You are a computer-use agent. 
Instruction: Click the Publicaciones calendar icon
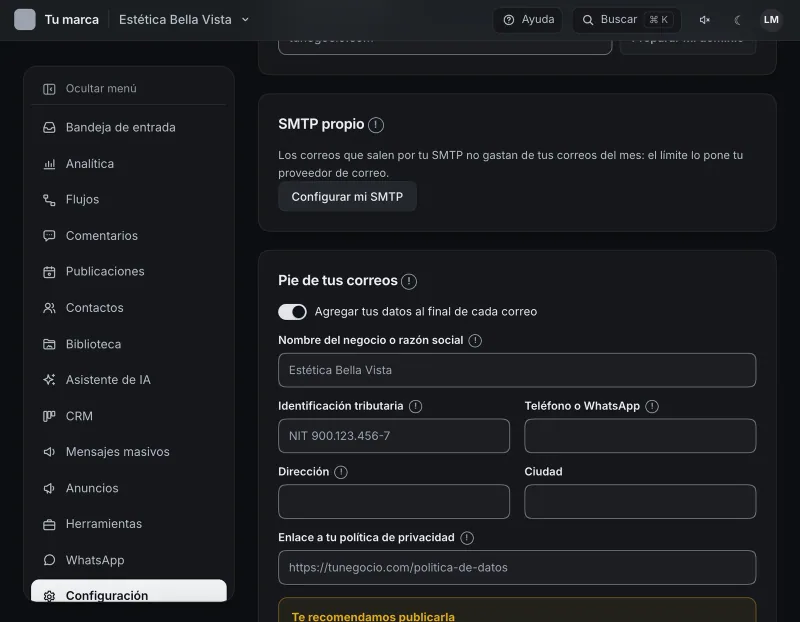pos(49,272)
